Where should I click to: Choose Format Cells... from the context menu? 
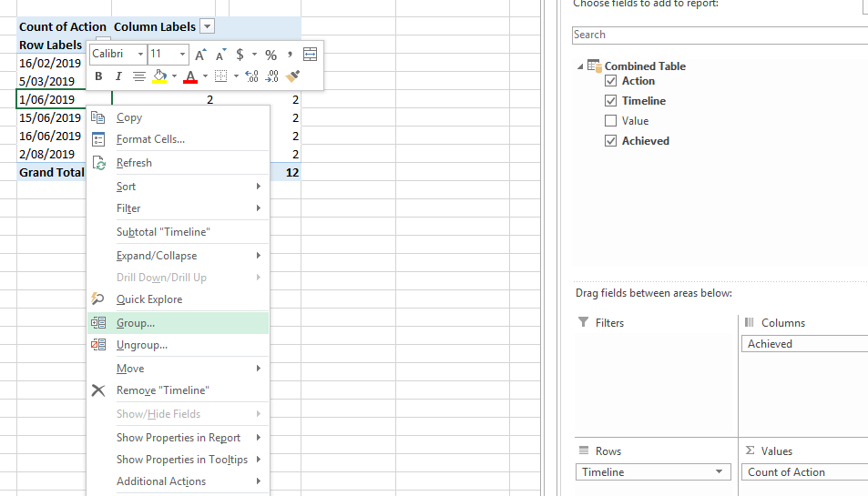[x=179, y=139]
